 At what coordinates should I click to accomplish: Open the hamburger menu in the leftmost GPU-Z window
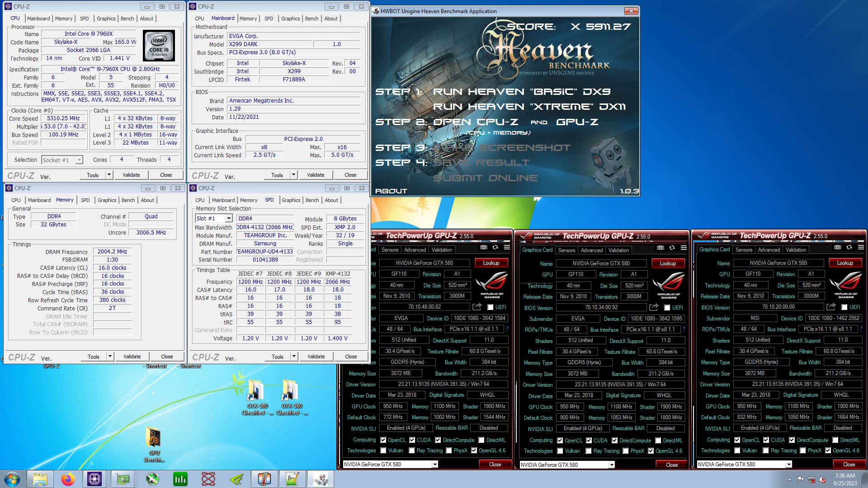[507, 247]
